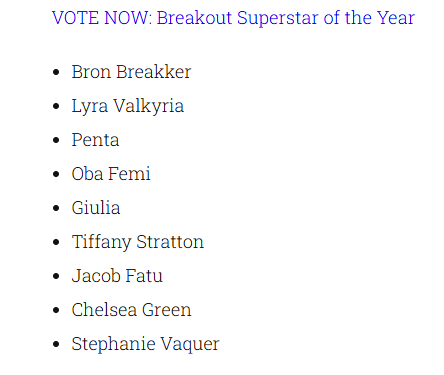The image size is (444, 375).
Task: Click the bullet marker for Oba Femi
Action: 56,174
